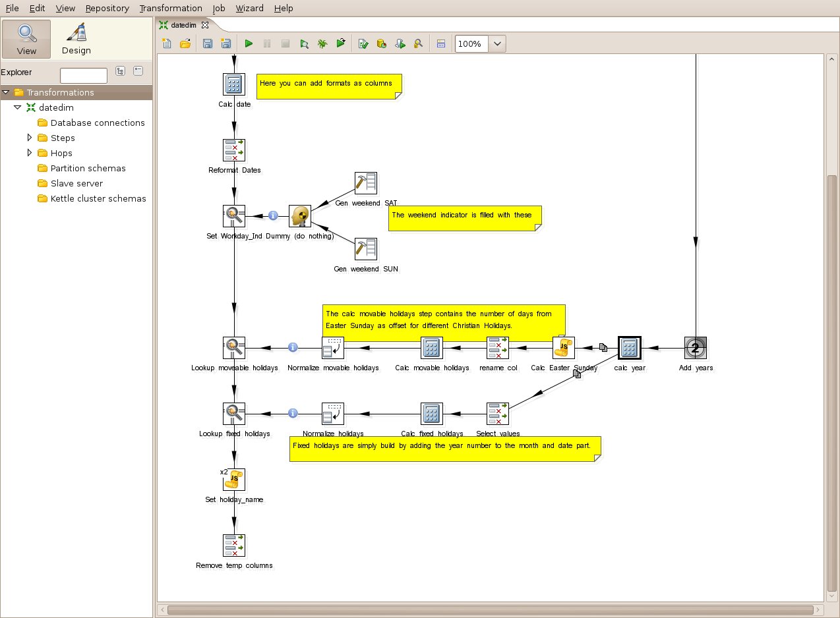The height and width of the screenshot is (618, 840).
Task: Select the Normalize holidays step icon
Action: point(333,413)
